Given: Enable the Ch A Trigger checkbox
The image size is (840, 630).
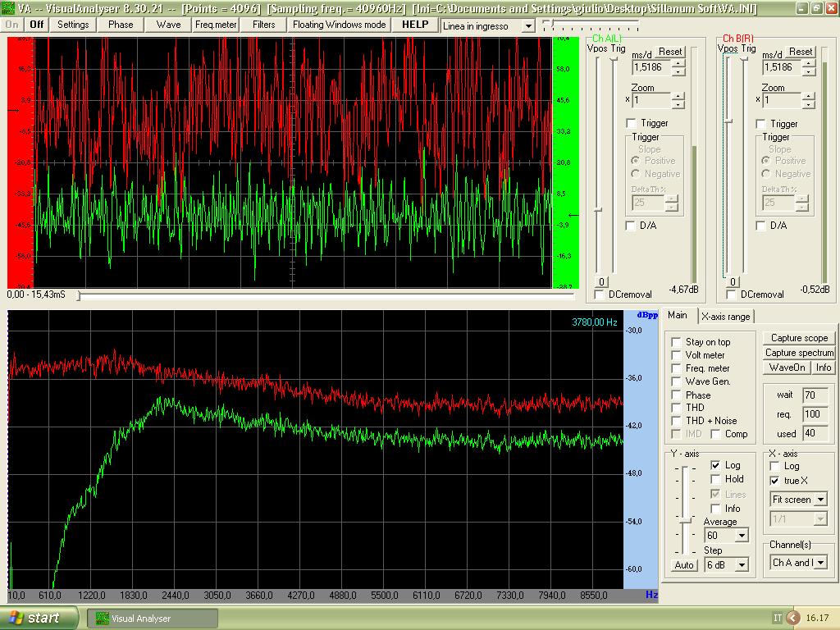Looking at the screenshot, I should coord(631,123).
